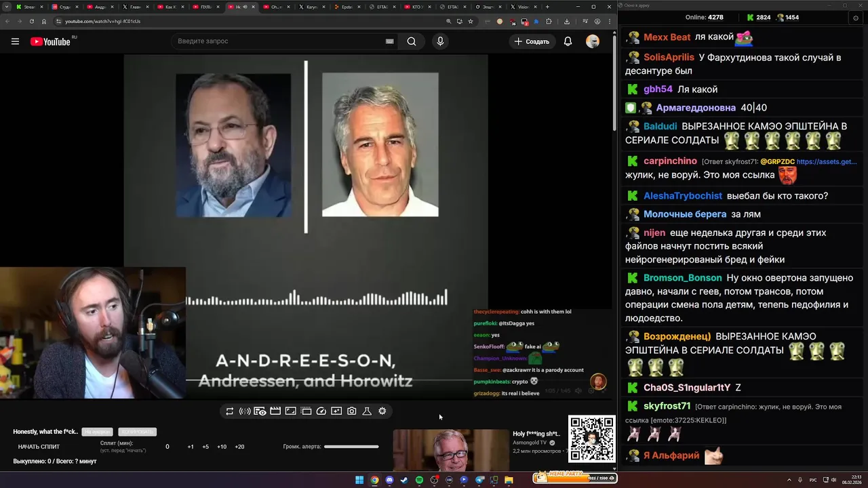The image size is (868, 488).
Task: Add +1 minute to split
Action: (191, 447)
